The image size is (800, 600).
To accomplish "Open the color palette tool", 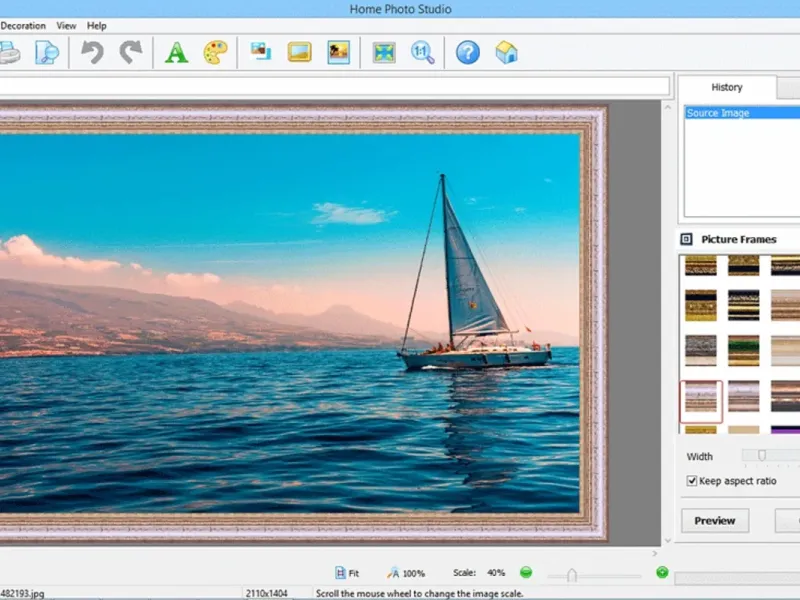I will point(215,52).
